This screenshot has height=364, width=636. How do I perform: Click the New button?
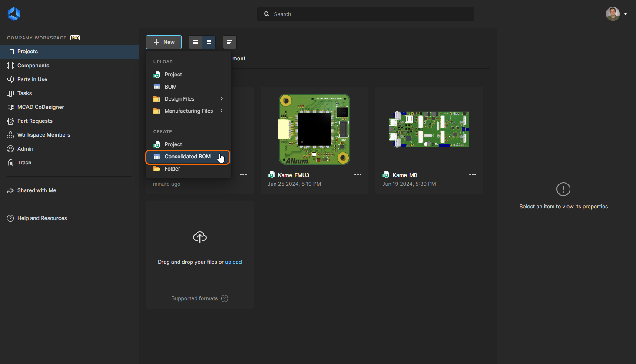click(x=164, y=42)
